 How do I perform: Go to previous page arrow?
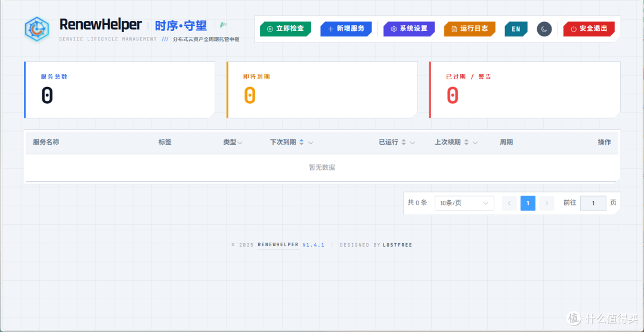tap(509, 203)
